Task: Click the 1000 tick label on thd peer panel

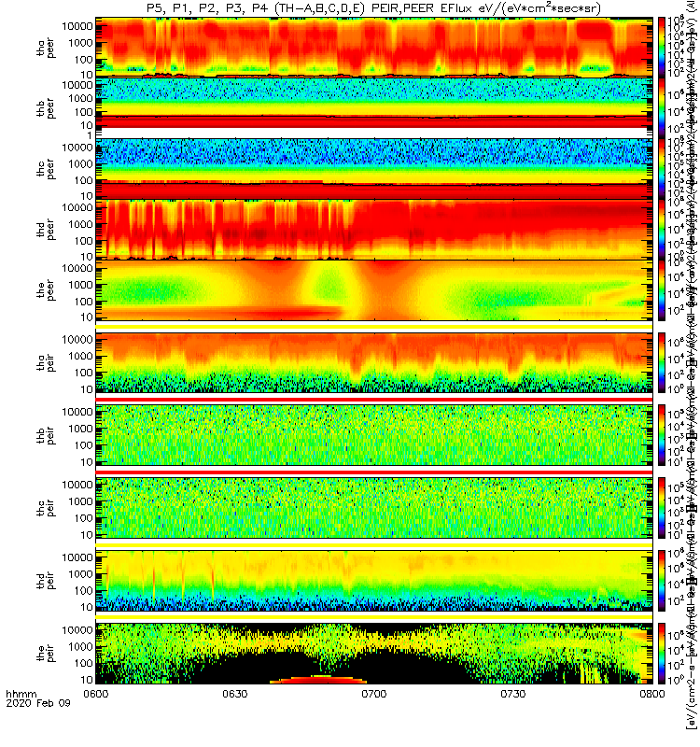Action: [80, 224]
